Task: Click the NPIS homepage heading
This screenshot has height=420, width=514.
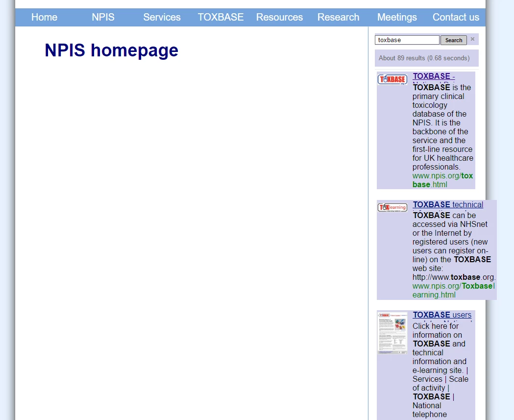Action: click(111, 50)
